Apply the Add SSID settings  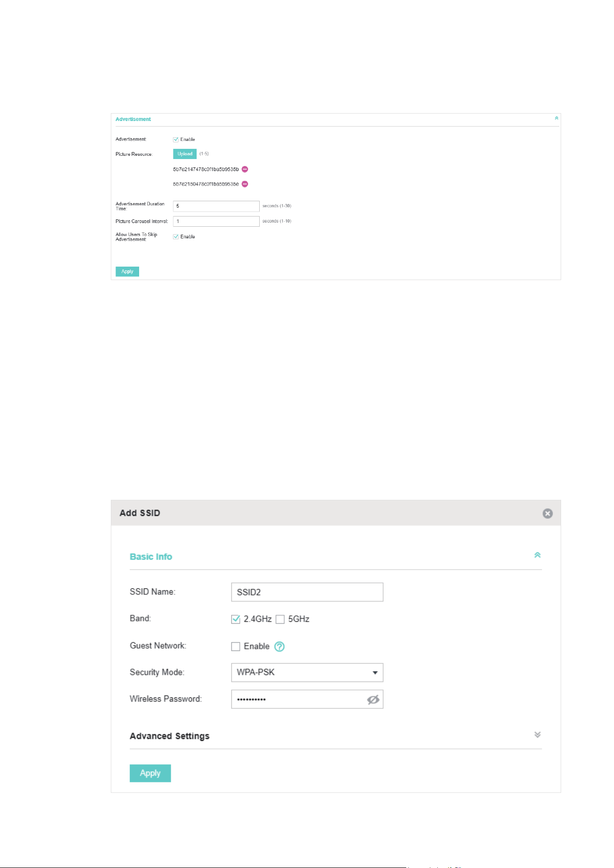click(x=150, y=773)
